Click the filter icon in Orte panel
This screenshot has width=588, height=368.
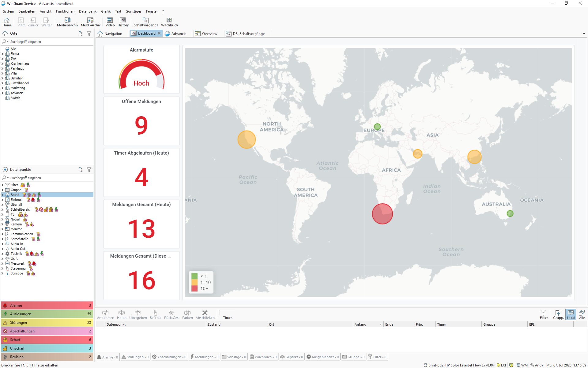coord(89,33)
